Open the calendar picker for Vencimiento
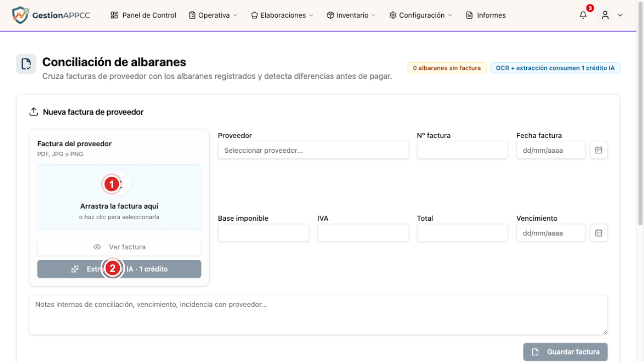Screen dimensions: 644x362 599,233
